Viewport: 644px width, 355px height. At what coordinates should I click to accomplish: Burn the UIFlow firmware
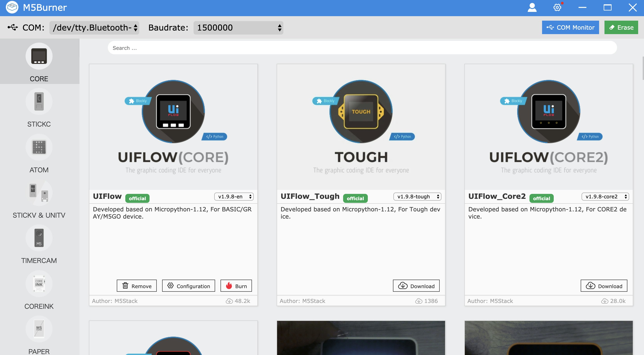click(x=236, y=286)
